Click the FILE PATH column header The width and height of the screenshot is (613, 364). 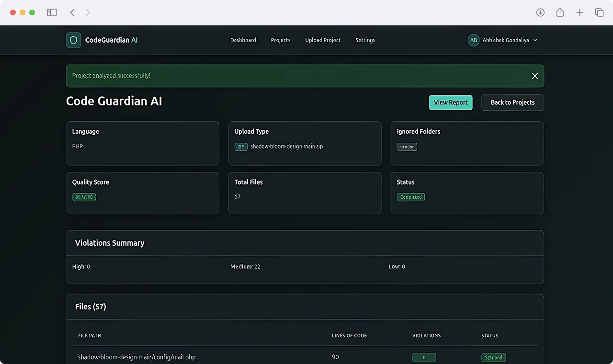point(90,336)
